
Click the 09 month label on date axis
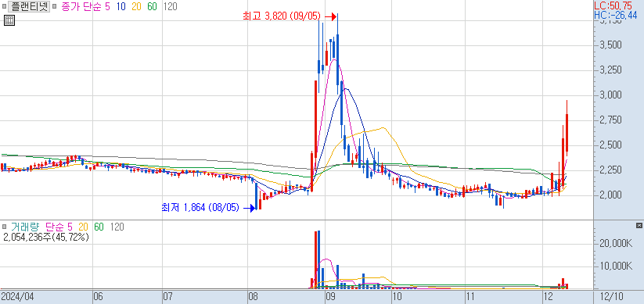click(330, 297)
